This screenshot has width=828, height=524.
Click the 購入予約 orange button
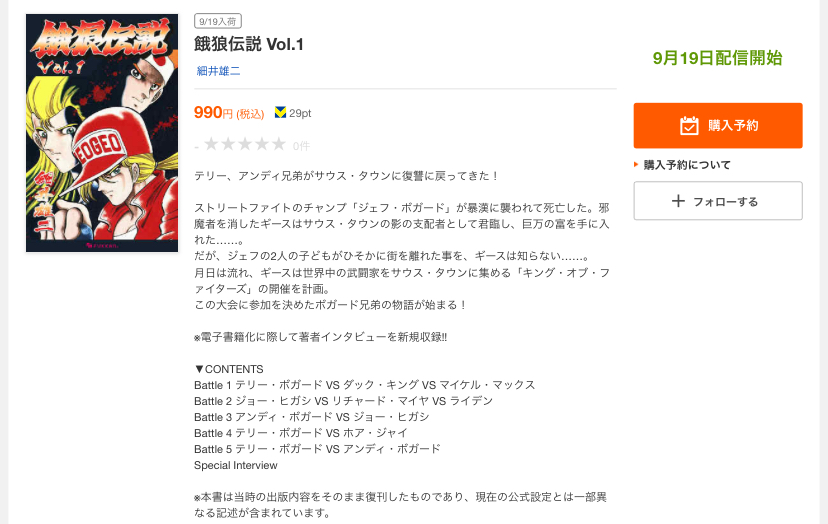point(718,126)
